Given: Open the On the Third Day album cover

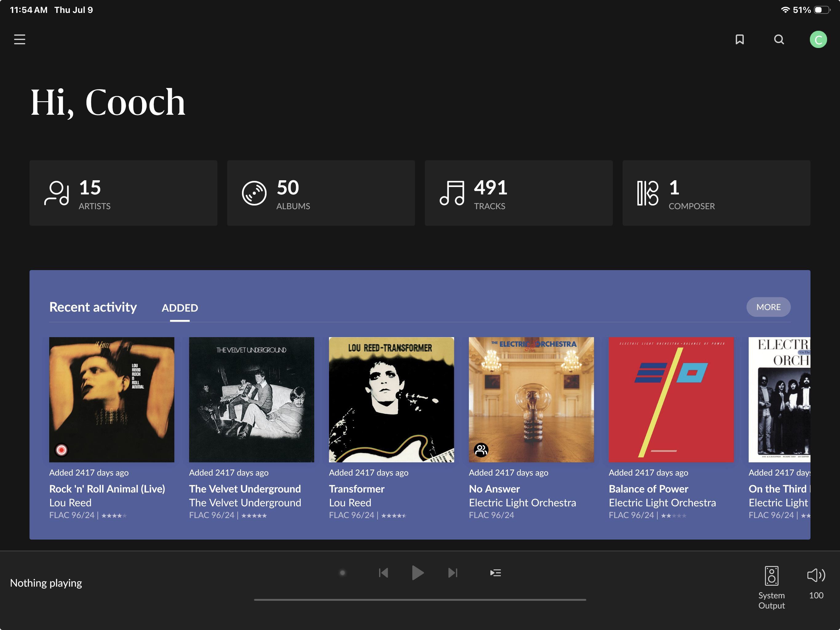Looking at the screenshot, I should pyautogui.click(x=779, y=400).
